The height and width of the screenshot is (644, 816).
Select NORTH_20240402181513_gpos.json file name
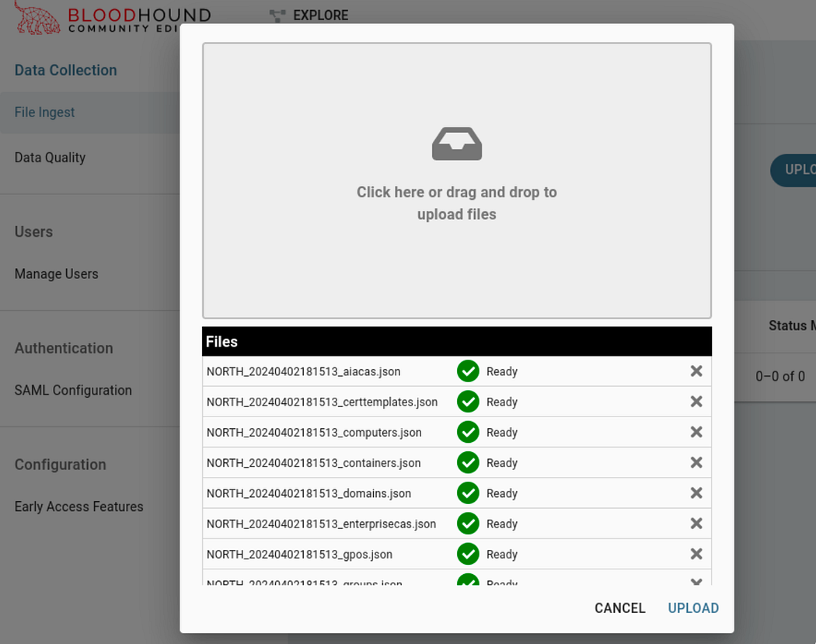tap(299, 555)
